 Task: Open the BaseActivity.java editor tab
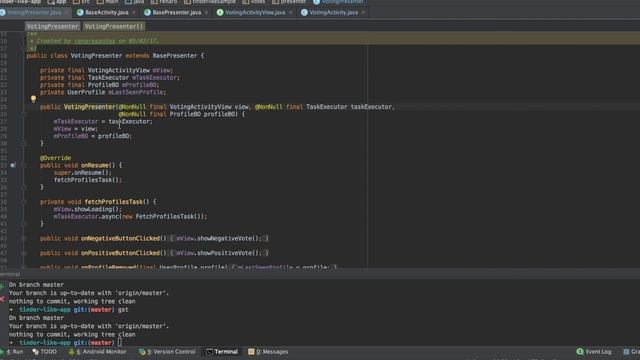tap(107, 12)
